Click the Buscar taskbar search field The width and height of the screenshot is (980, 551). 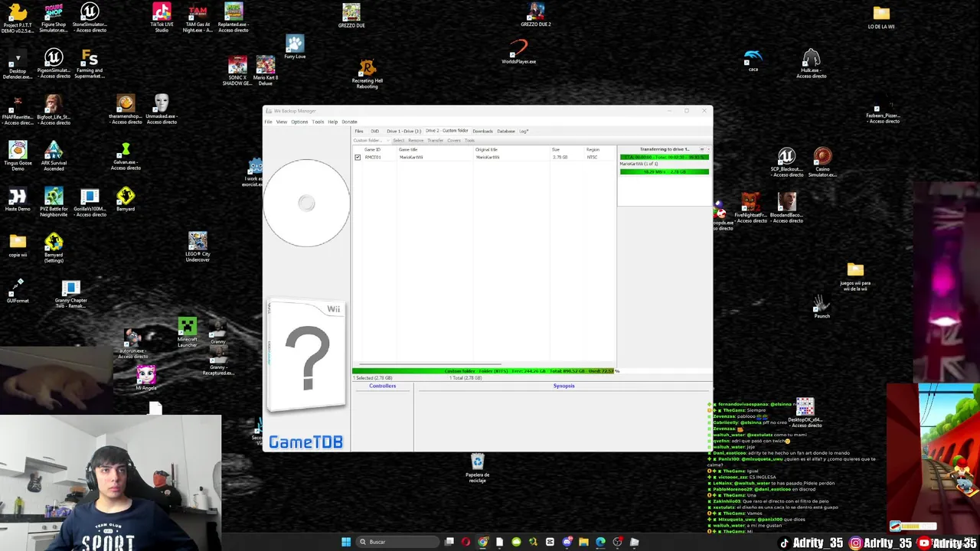pyautogui.click(x=398, y=542)
